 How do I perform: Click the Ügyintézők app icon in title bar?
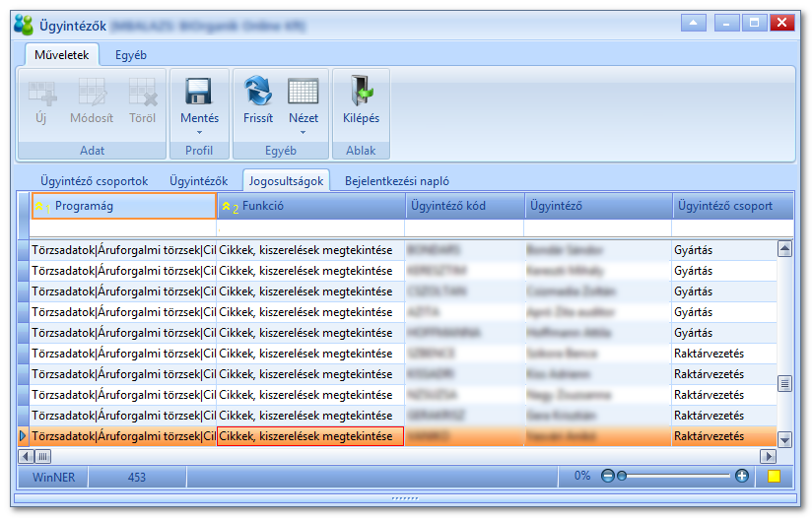24,25
